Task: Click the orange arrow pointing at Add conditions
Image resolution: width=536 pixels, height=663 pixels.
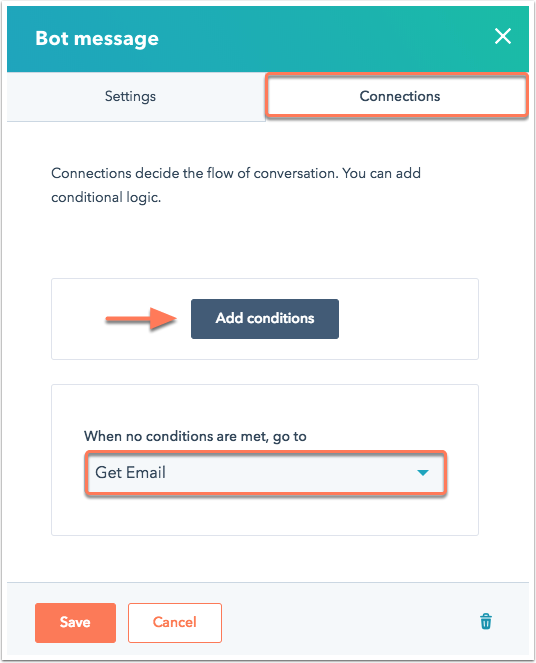Action: click(141, 318)
